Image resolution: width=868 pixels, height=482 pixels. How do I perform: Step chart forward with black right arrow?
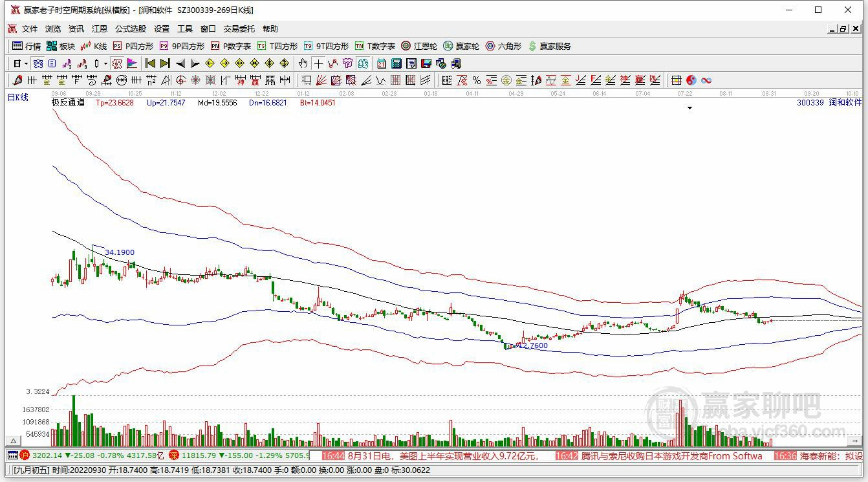195,63
